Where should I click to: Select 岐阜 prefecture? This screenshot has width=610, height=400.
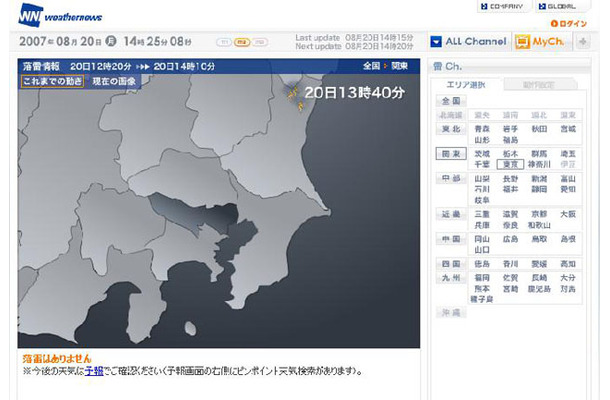(482, 200)
